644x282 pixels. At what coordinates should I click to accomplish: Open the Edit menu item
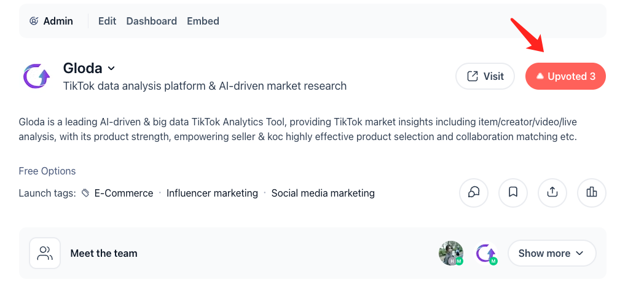tap(107, 21)
